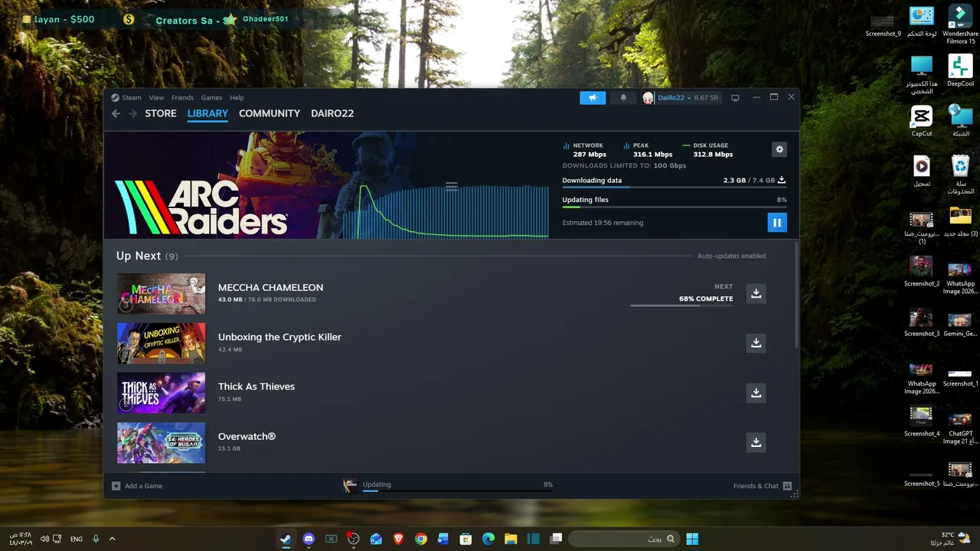This screenshot has width=980, height=551.
Task: Click the Add a Game plus icon
Action: [116, 486]
